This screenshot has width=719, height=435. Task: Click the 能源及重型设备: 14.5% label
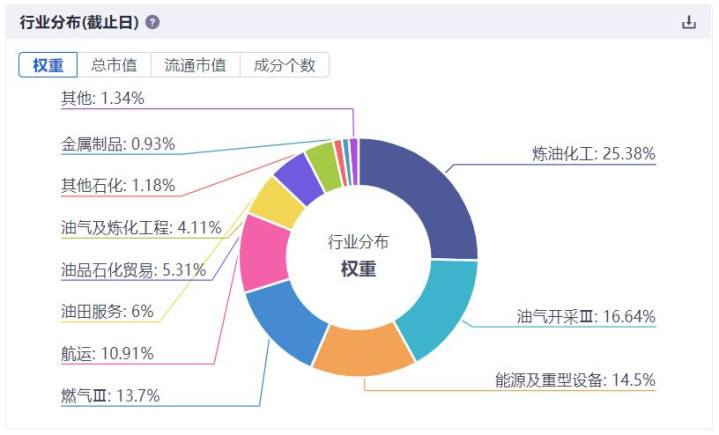pyautogui.click(x=575, y=380)
